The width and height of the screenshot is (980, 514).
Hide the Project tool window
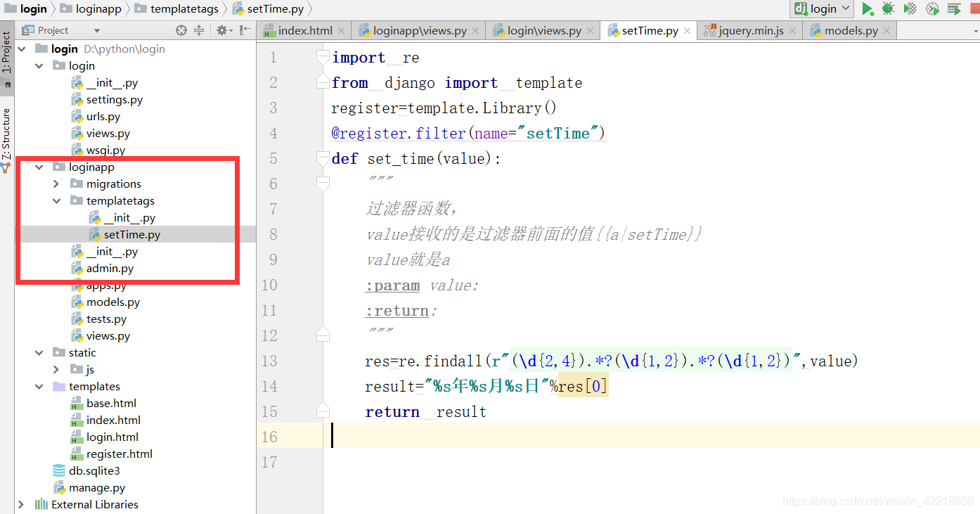[x=244, y=30]
